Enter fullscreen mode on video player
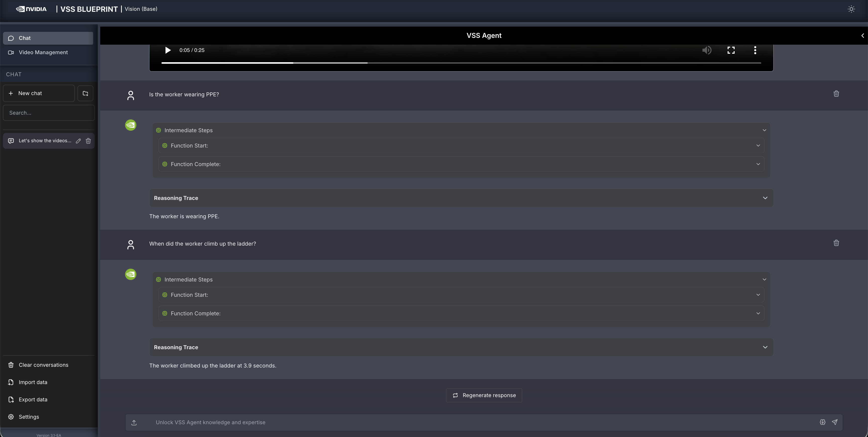The image size is (868, 437). 731,50
